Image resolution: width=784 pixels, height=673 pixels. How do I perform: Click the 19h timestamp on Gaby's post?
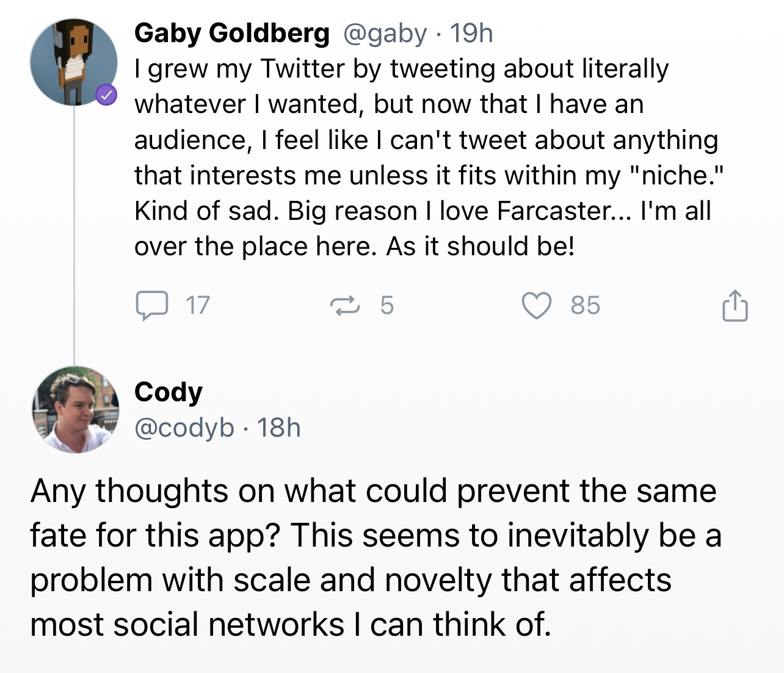[471, 33]
